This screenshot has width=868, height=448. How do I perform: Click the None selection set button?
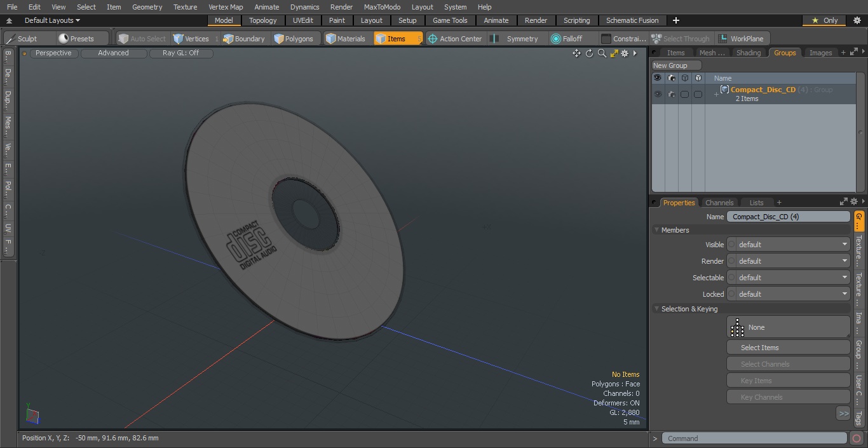click(788, 327)
